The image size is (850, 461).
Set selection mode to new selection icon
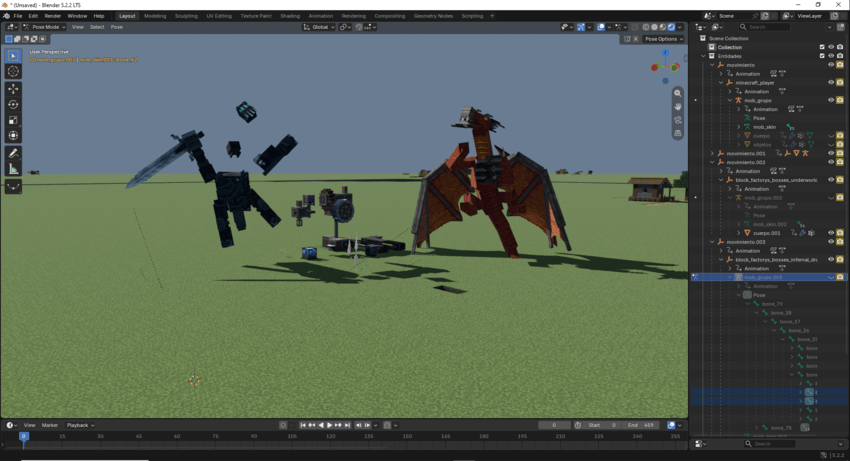point(9,39)
